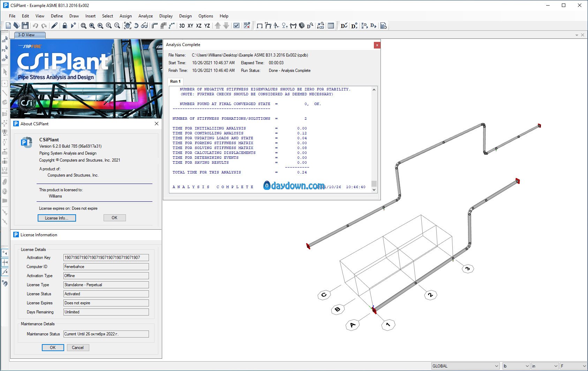Open the 3-D View window list arrow
Image resolution: width=588 pixels, height=371 pixels.
point(577,35)
